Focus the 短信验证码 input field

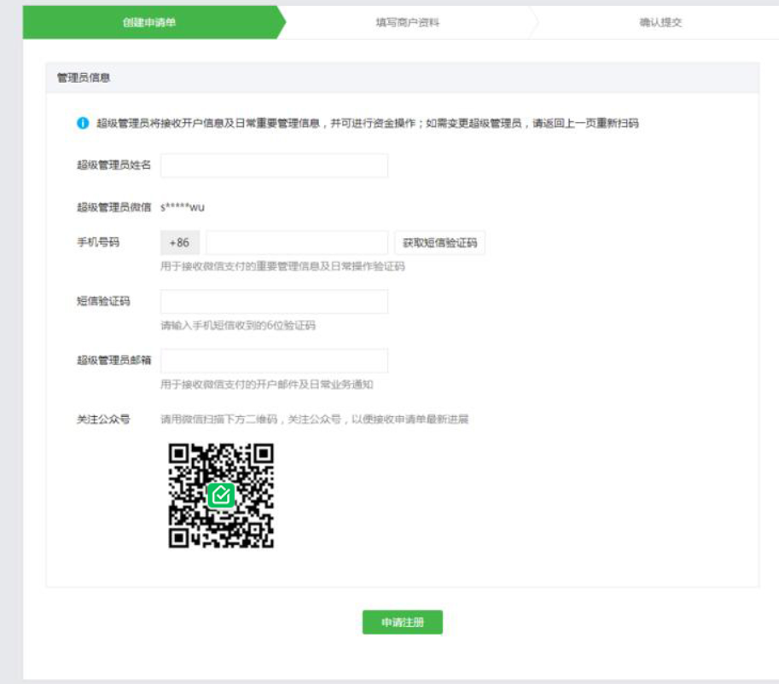coord(274,302)
